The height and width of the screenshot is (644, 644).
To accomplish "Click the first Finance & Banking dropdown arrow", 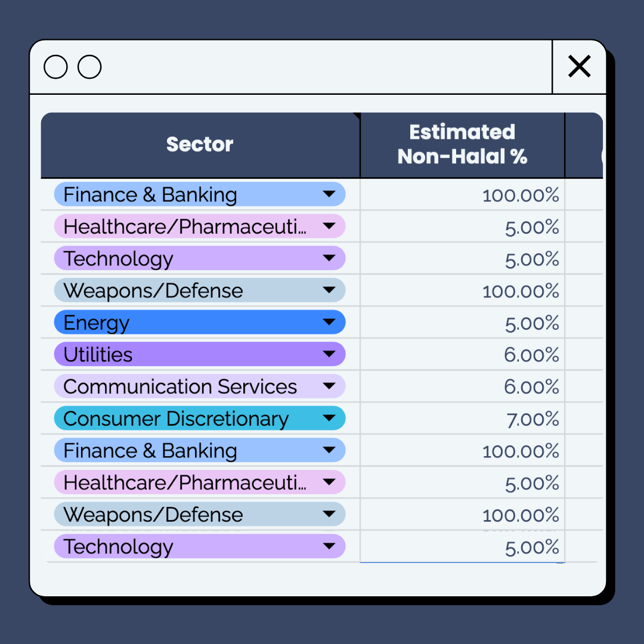I will (x=329, y=194).
